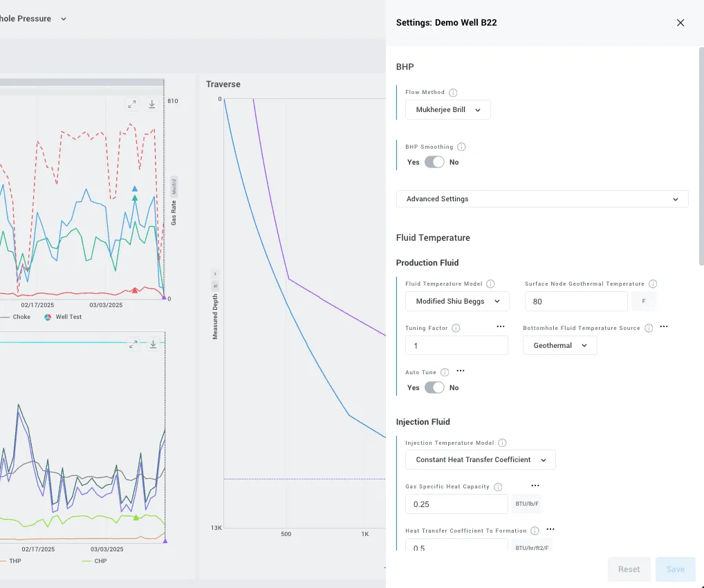Click the Reset button

[x=629, y=569]
